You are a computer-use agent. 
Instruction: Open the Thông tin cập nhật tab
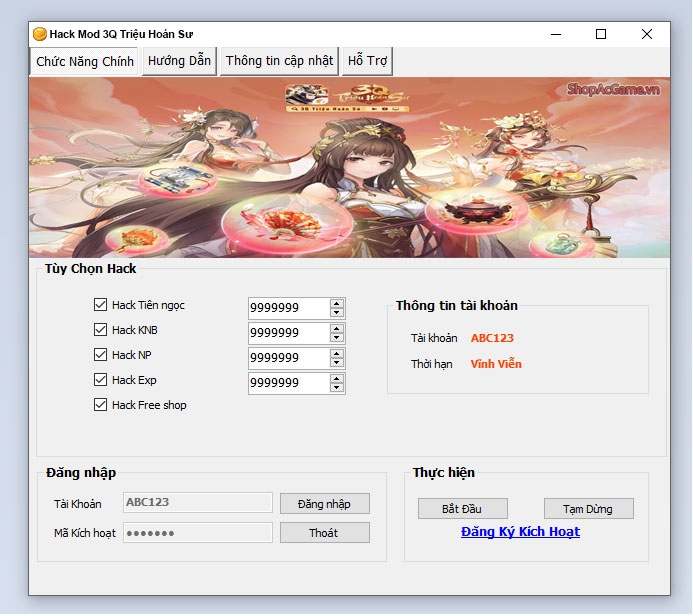pyautogui.click(x=279, y=61)
